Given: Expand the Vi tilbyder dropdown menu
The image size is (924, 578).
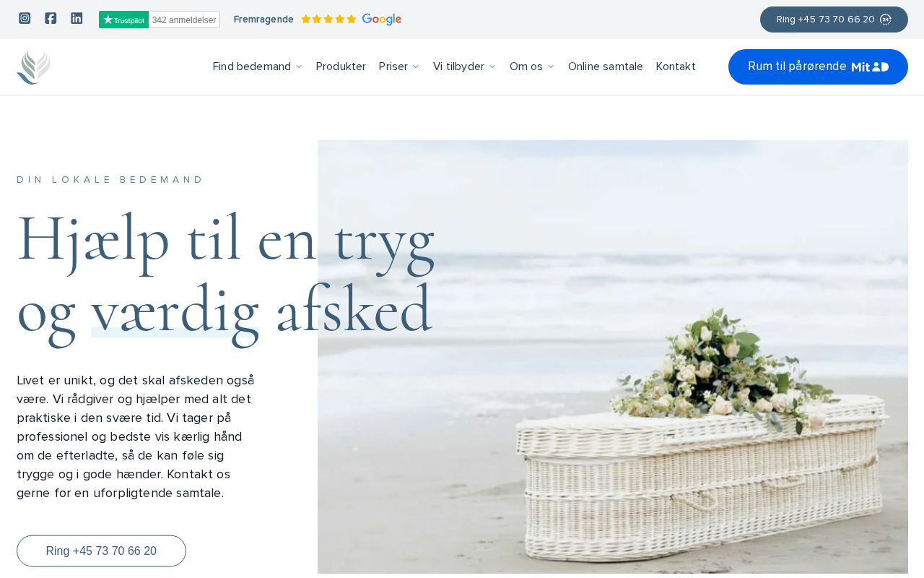Looking at the screenshot, I should [465, 66].
